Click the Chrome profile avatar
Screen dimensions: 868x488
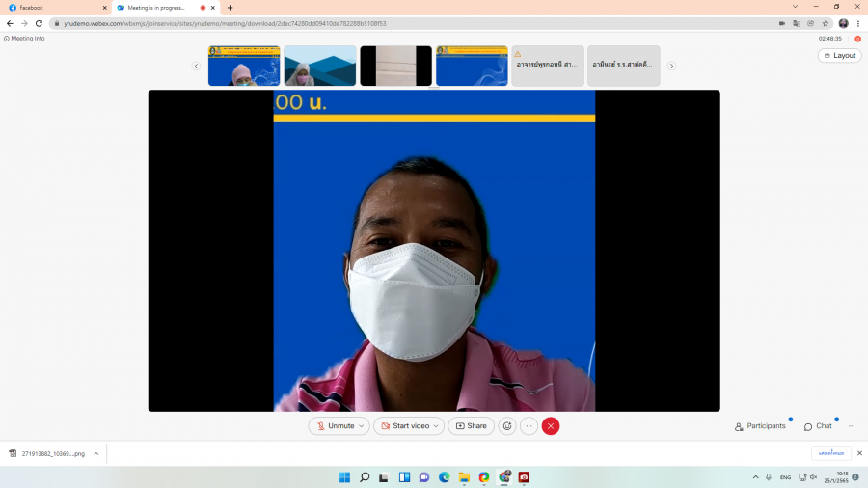click(x=843, y=23)
